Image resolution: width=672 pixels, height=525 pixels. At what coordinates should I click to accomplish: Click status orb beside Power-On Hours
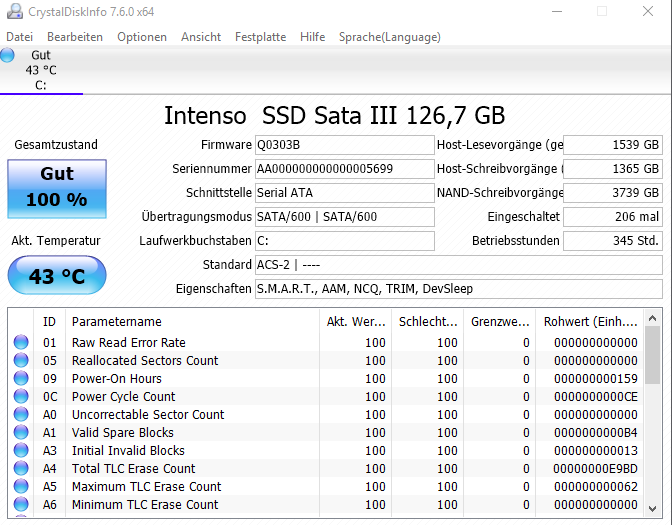21,378
